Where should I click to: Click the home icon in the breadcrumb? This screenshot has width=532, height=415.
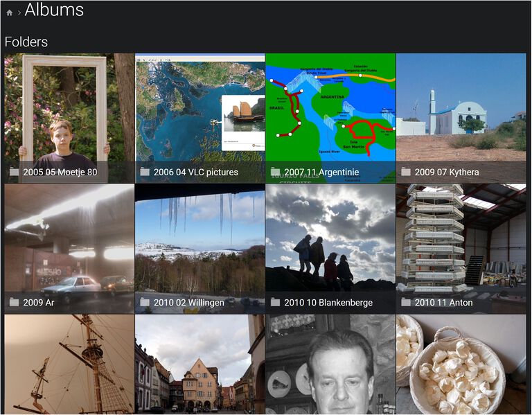(9, 12)
